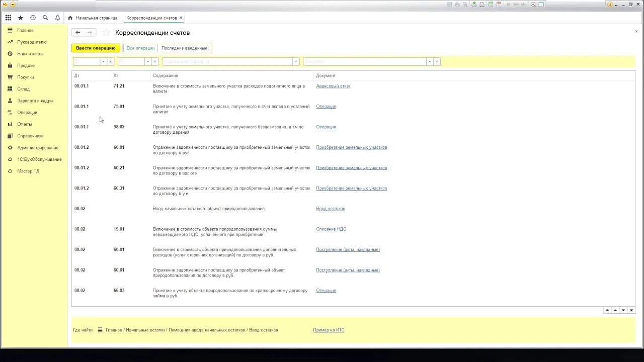Image resolution: width=644 pixels, height=362 pixels.
Task: Expand the Документ dropdown
Action: [430, 61]
